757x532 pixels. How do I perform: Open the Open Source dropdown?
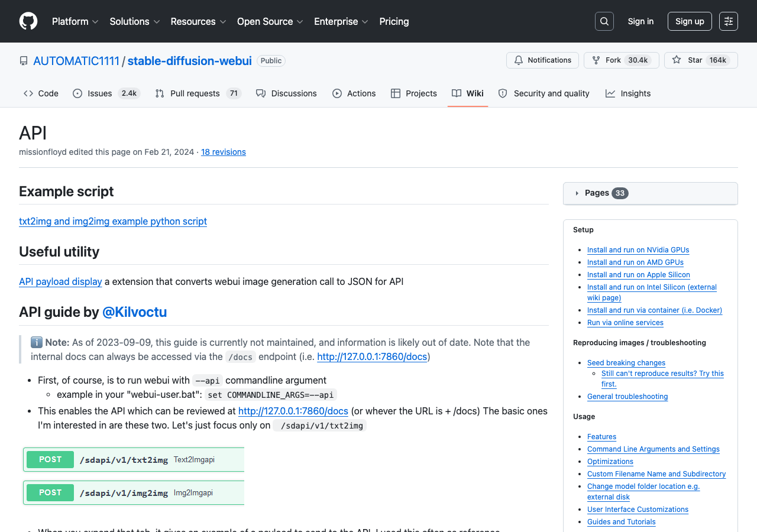click(x=270, y=21)
